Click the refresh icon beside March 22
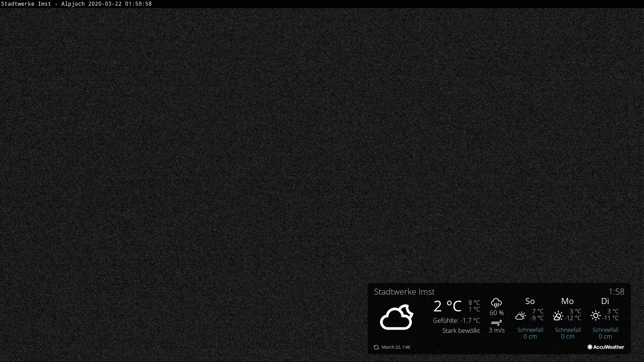 [376, 347]
